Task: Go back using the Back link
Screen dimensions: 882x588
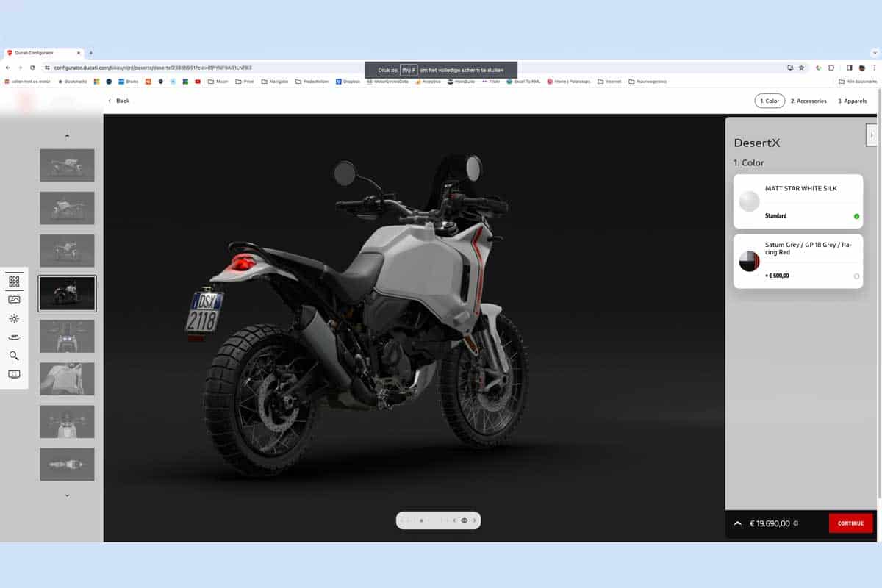Action: [118, 101]
